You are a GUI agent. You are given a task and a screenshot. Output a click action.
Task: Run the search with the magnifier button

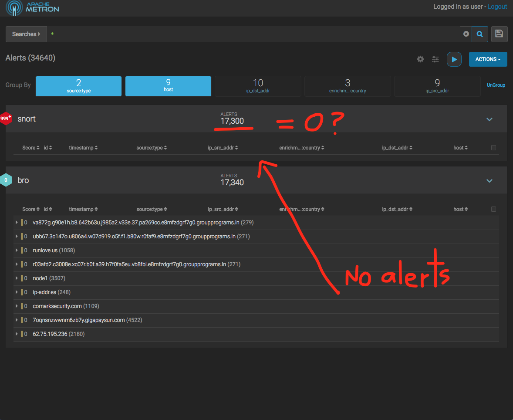point(479,34)
